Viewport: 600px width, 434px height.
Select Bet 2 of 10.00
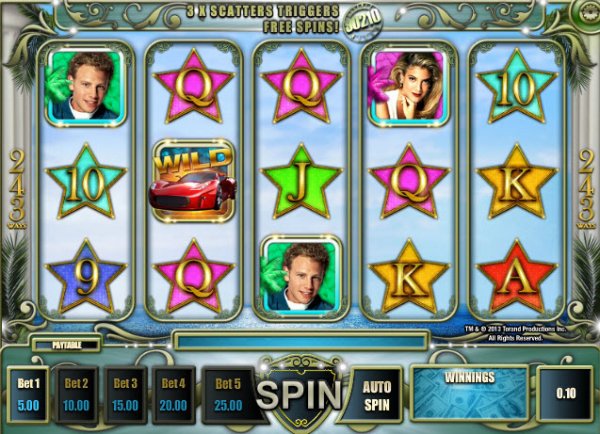tap(76, 395)
